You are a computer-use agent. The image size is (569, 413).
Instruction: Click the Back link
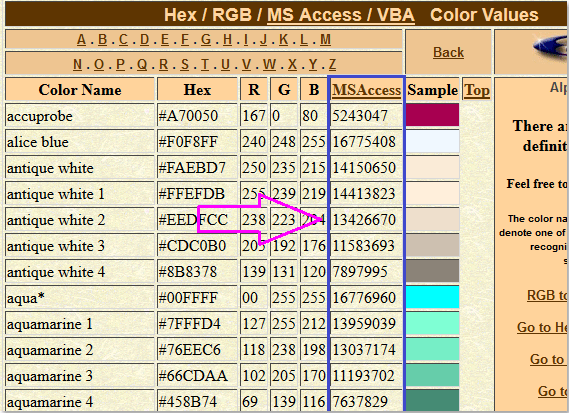coord(449,53)
